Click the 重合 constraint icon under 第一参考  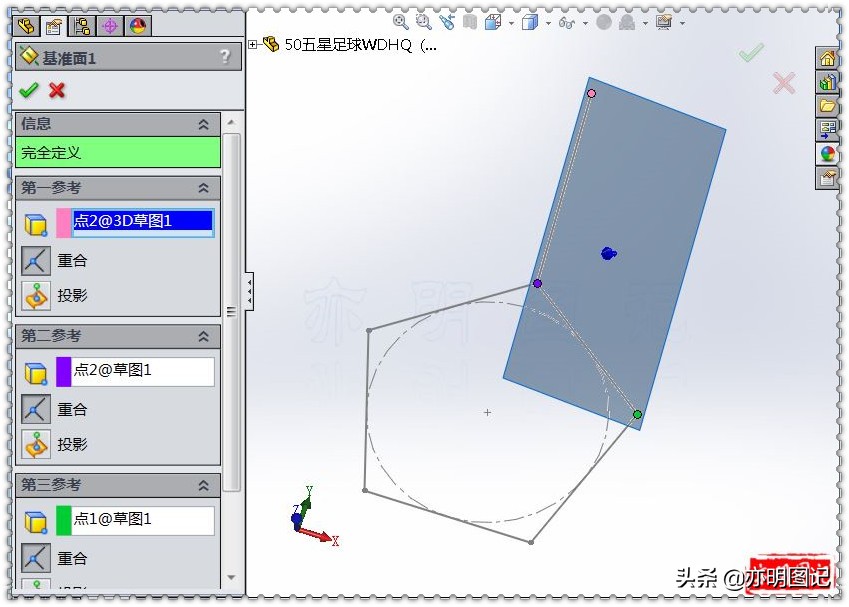pyautogui.click(x=35, y=260)
